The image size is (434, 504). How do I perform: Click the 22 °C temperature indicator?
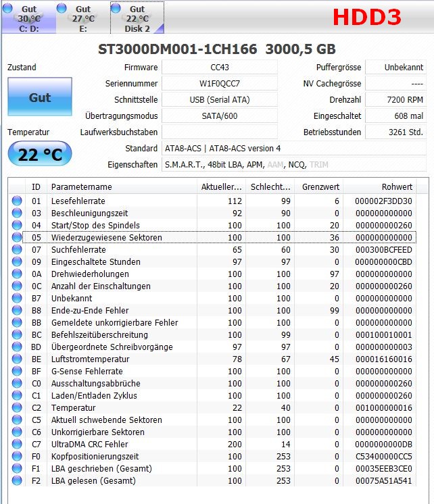40,153
